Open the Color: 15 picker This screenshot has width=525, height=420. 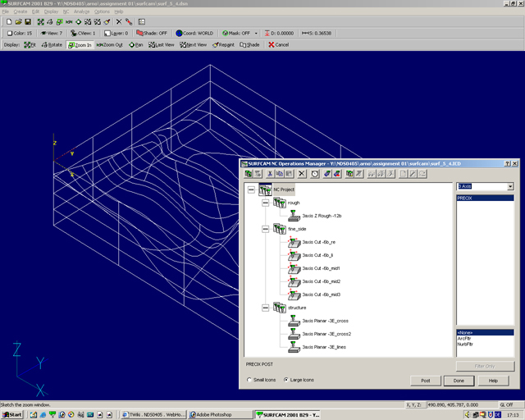[x=20, y=33]
